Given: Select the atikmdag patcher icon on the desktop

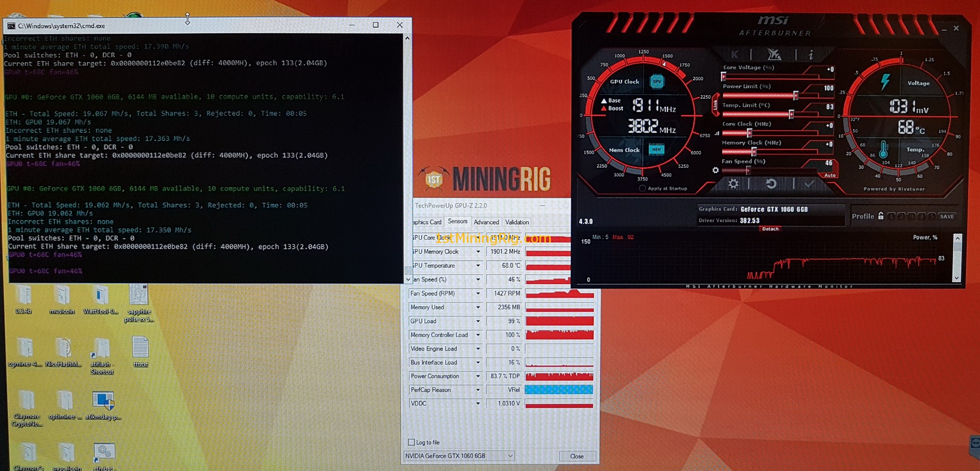Looking at the screenshot, I should coord(103,405).
